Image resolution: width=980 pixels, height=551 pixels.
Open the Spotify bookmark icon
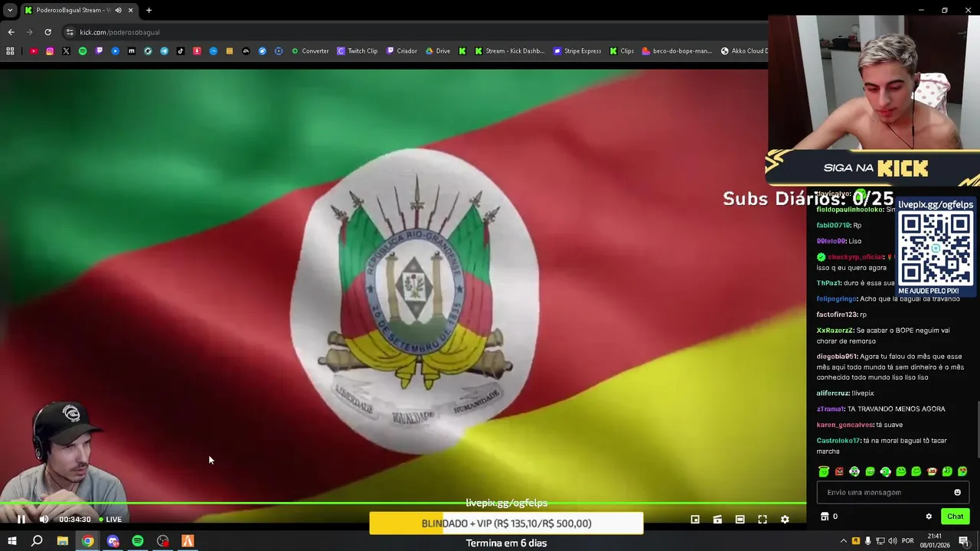pyautogui.click(x=83, y=51)
